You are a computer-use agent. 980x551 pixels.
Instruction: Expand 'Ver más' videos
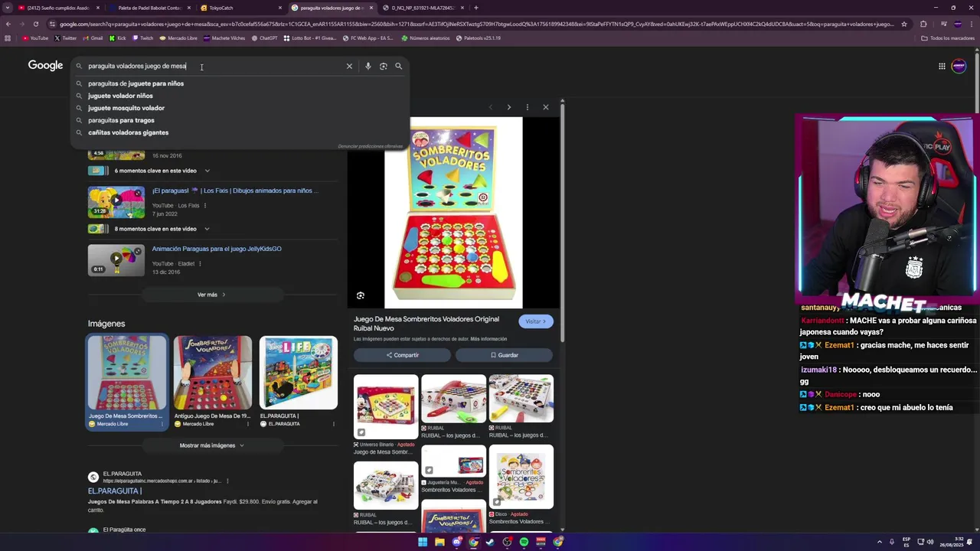pyautogui.click(x=211, y=295)
